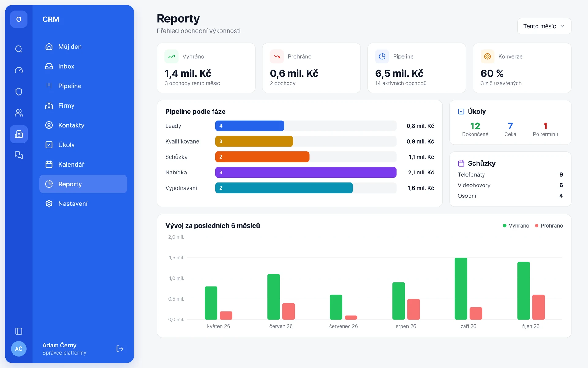Click the red Prohráno trend icon
The height and width of the screenshot is (368, 588).
pos(277,56)
